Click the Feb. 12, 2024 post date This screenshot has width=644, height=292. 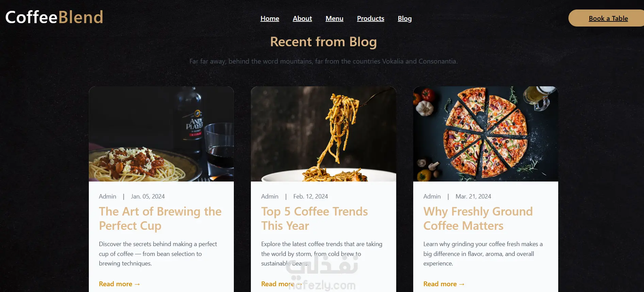[310, 196]
